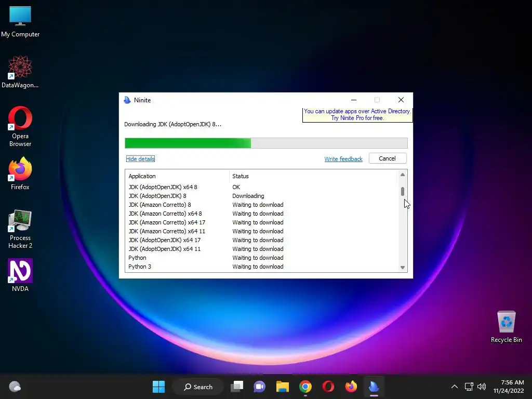The image size is (532, 399).
Task: Select JDK (Amazon Corretto) x64 17 row
Action: [261, 222]
